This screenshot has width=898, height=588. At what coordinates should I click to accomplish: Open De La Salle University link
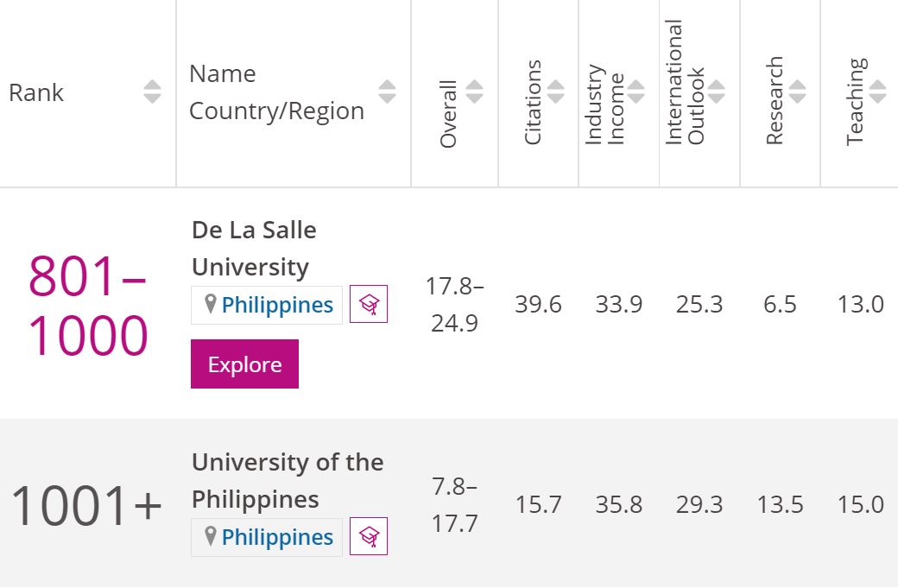[x=254, y=249]
